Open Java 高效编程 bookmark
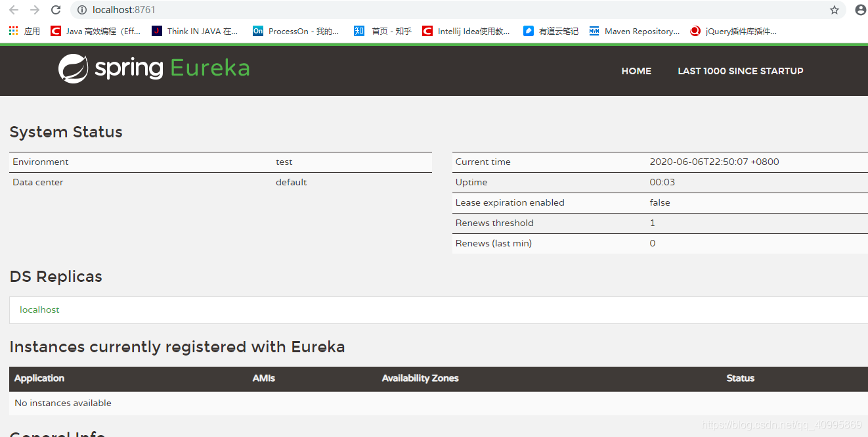The height and width of the screenshot is (437, 868). 96,31
